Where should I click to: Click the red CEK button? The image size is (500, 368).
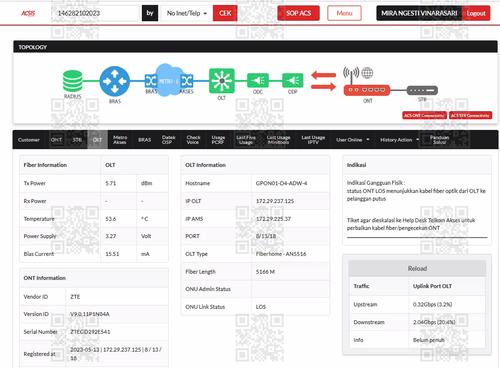tap(225, 13)
